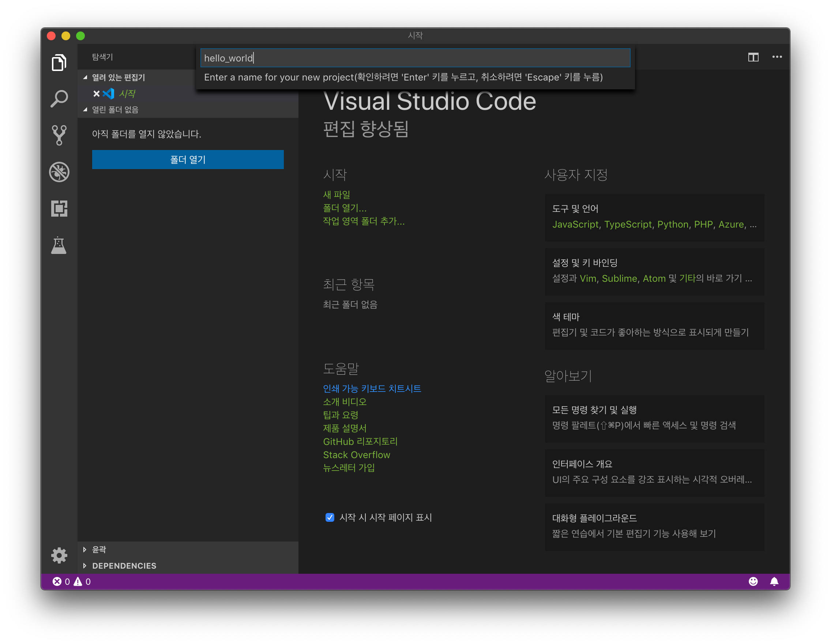Click the split editor icon

pos(753,57)
